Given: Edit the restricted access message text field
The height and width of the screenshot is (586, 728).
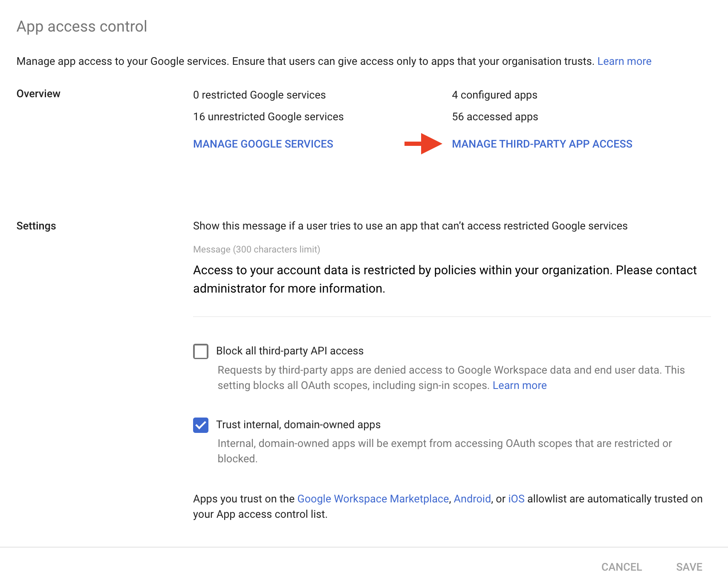Looking at the screenshot, I should click(x=452, y=279).
